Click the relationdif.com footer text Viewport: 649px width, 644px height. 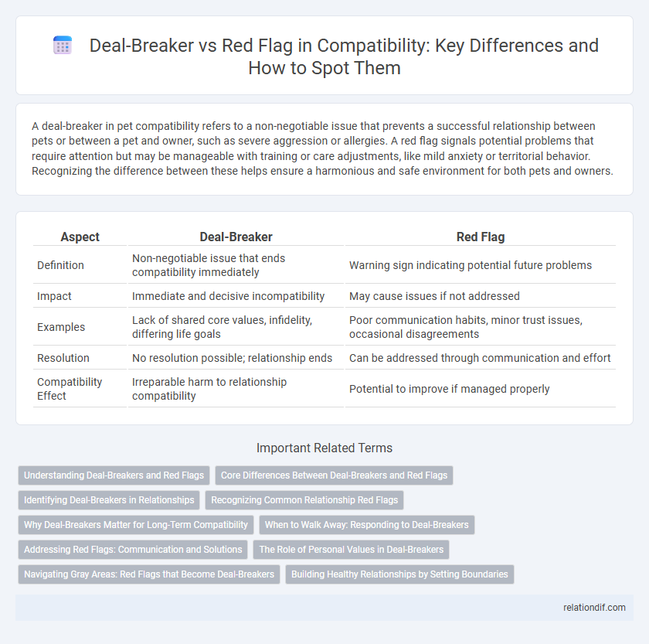point(593,608)
